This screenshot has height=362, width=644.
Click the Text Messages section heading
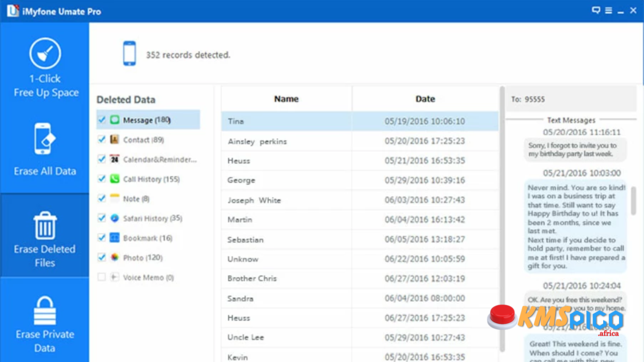(x=571, y=120)
